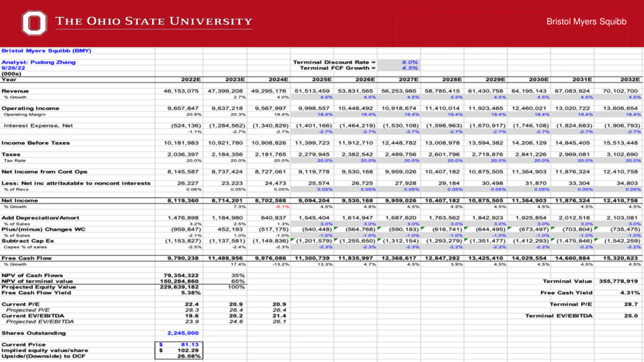This screenshot has height=362, width=644.
Task: Click the Bristol Myers Squibb (BMY) title cell
Action: tap(46, 51)
